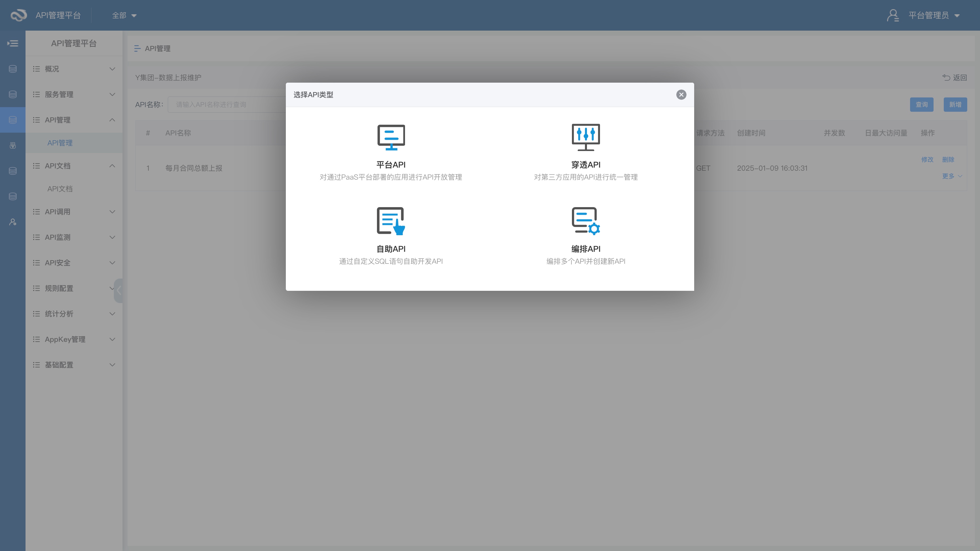The width and height of the screenshot is (980, 551).
Task: Select the 编排API gear document icon
Action: [585, 221]
